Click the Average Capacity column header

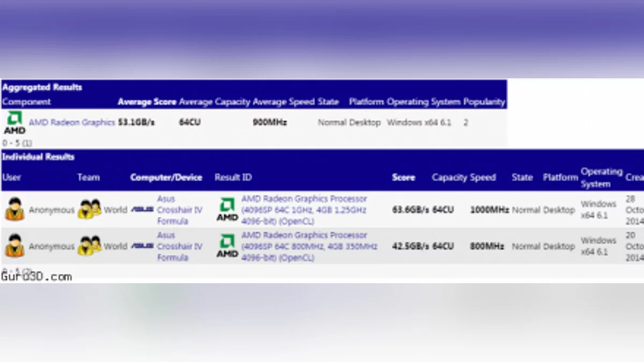215,101
